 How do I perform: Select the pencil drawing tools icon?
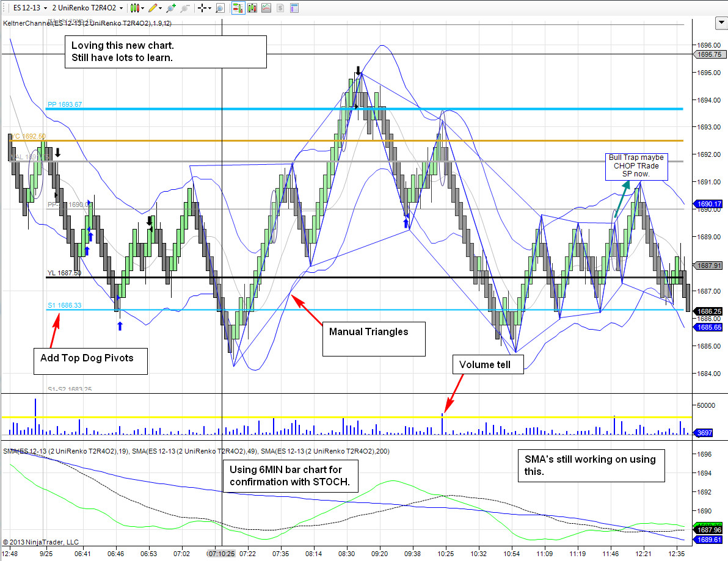[152, 8]
